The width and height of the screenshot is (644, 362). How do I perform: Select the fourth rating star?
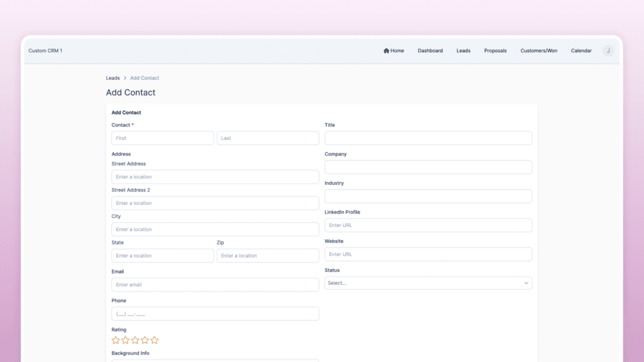[145, 340]
